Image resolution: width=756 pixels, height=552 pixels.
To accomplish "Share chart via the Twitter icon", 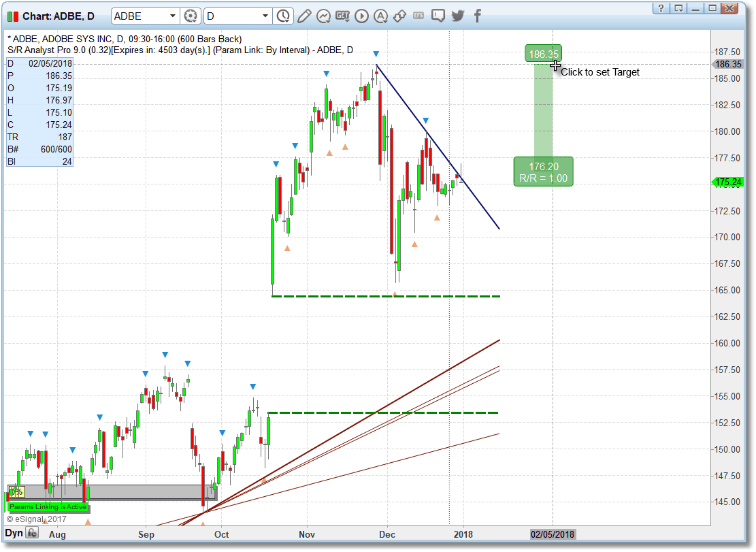I will click(457, 16).
